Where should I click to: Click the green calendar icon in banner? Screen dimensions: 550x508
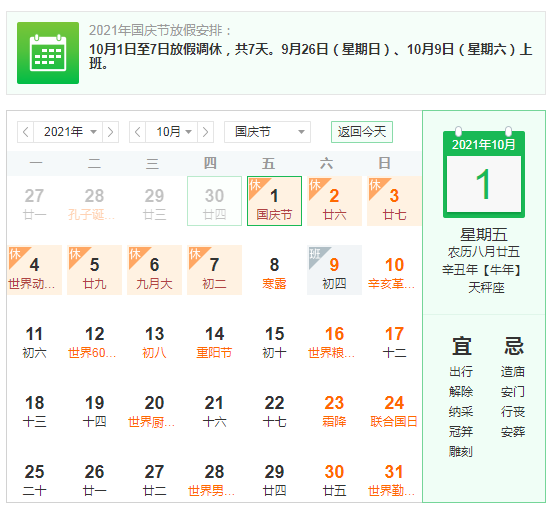point(48,53)
